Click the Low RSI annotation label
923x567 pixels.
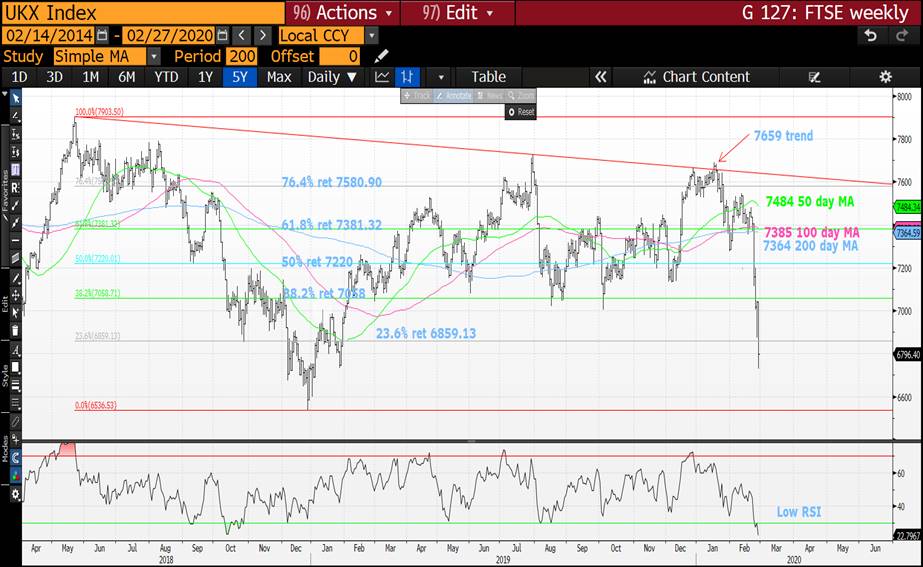(x=799, y=512)
